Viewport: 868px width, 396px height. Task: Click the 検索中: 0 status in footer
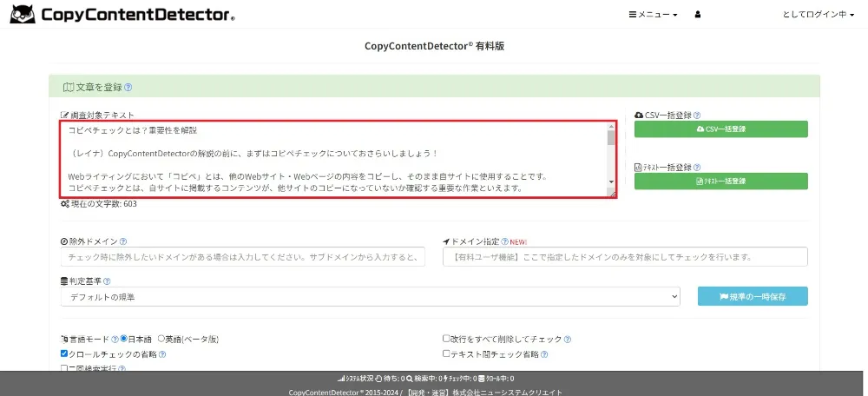pyautogui.click(x=424, y=379)
